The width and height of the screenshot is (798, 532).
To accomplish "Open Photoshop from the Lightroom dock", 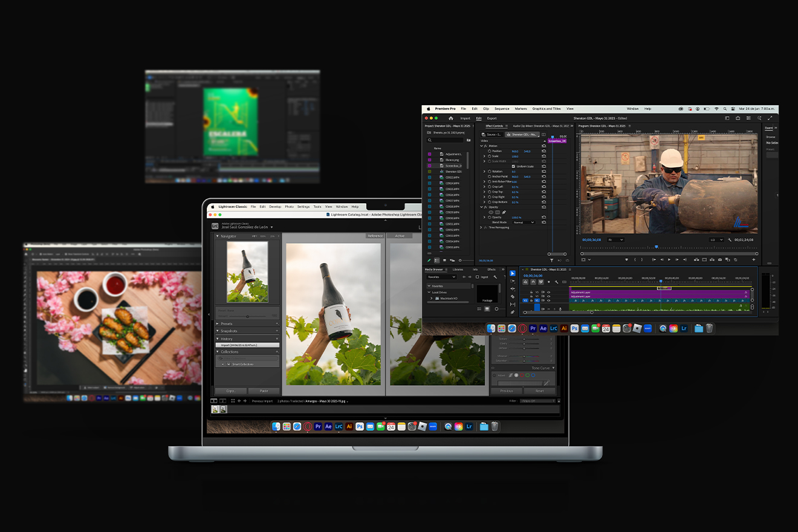I will [360, 426].
